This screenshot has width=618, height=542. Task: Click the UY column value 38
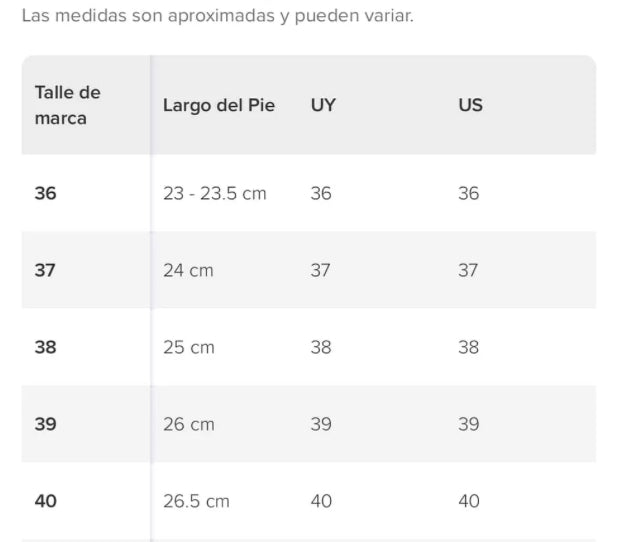pos(321,347)
